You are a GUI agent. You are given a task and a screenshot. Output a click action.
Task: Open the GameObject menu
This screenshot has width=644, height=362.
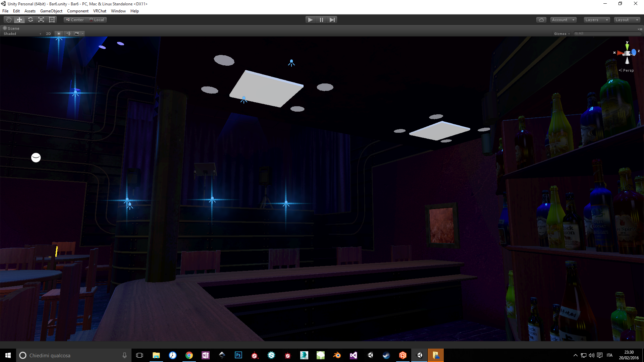pyautogui.click(x=51, y=11)
